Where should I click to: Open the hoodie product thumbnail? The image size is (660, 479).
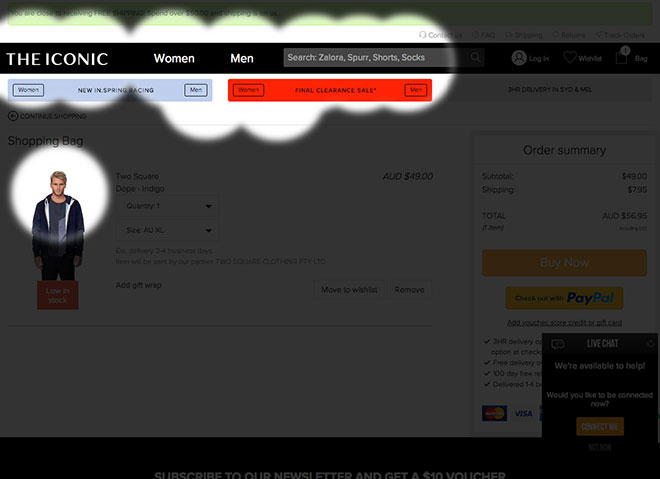[58, 226]
